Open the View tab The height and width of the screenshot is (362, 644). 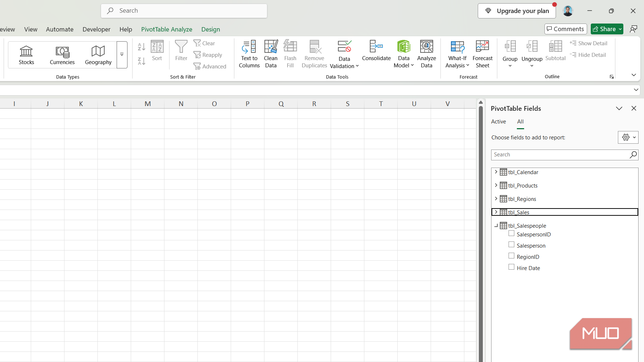[x=31, y=29]
